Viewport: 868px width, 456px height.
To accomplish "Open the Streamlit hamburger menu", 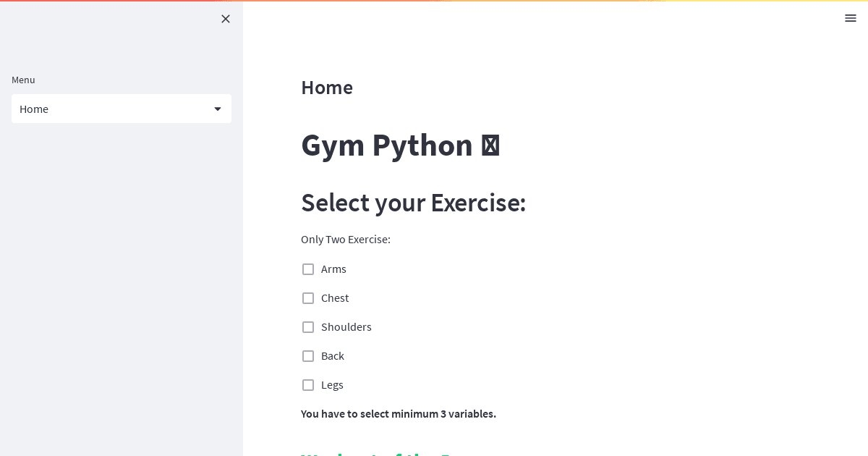I will (x=851, y=19).
